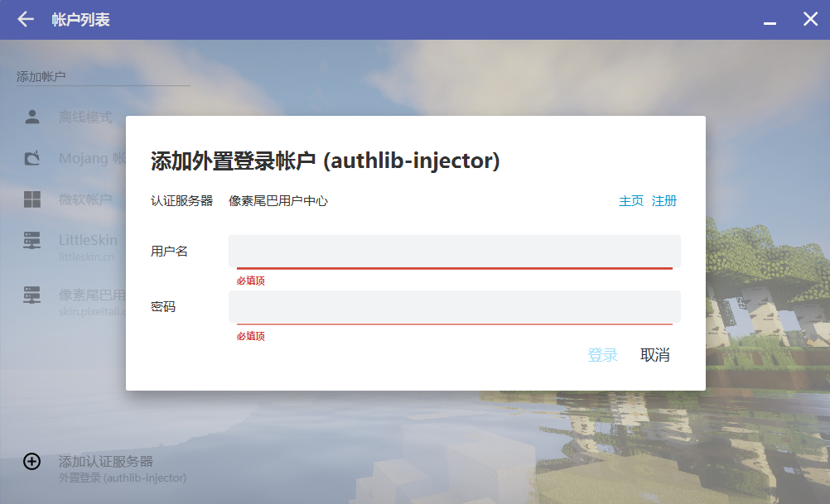Screen dimensions: 830x504
Task: Select the 微软帐户 entry label
Action: (85, 199)
